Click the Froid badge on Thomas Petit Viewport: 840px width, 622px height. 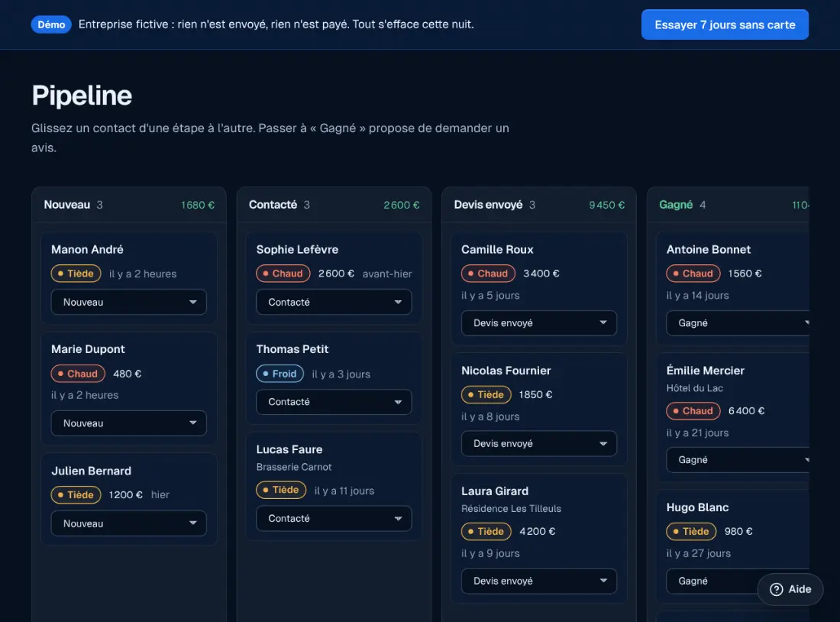279,374
